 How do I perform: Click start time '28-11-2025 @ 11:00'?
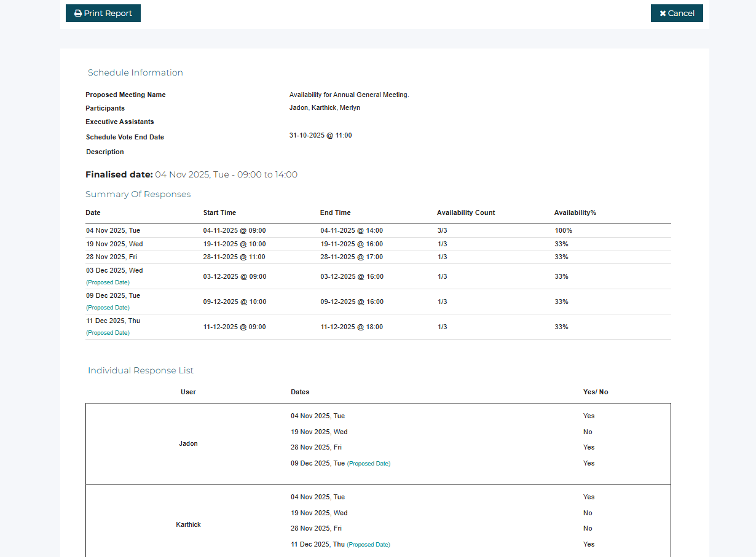234,257
